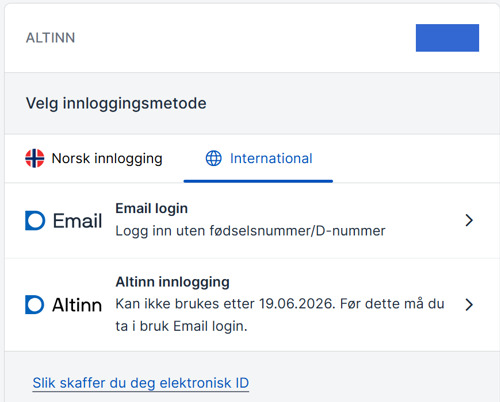500x402 pixels.
Task: Choose the Email login heading
Action: 152,209
